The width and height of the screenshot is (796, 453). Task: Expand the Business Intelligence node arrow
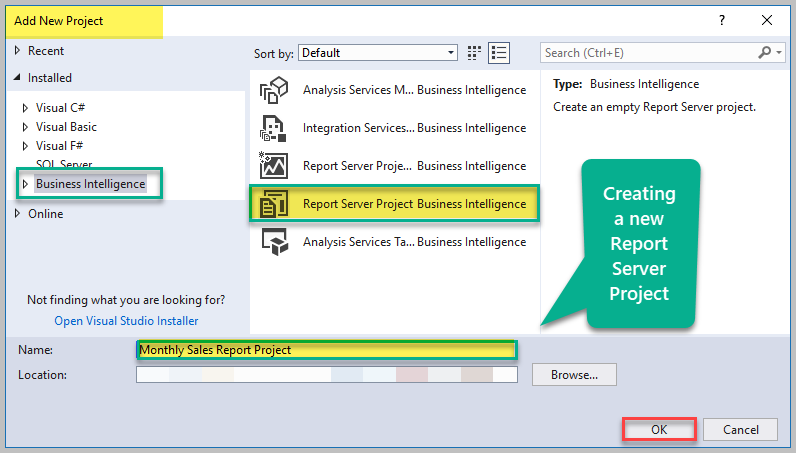tap(25, 184)
